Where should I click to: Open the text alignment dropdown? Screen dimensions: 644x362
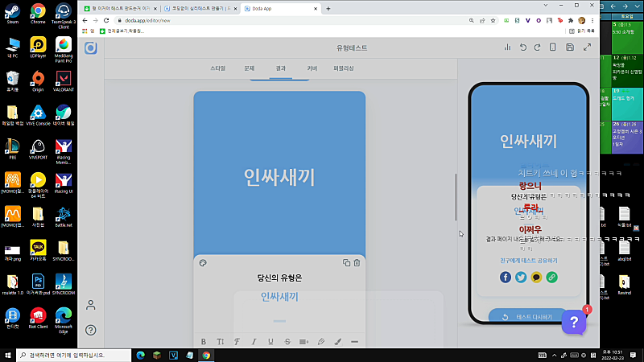pyautogui.click(x=304, y=341)
